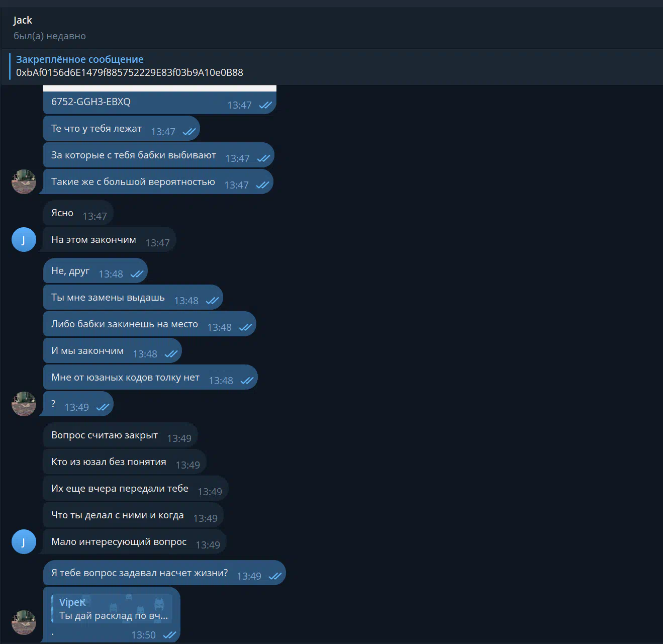Click read checkmarks on 'И мы закончим'

(171, 354)
